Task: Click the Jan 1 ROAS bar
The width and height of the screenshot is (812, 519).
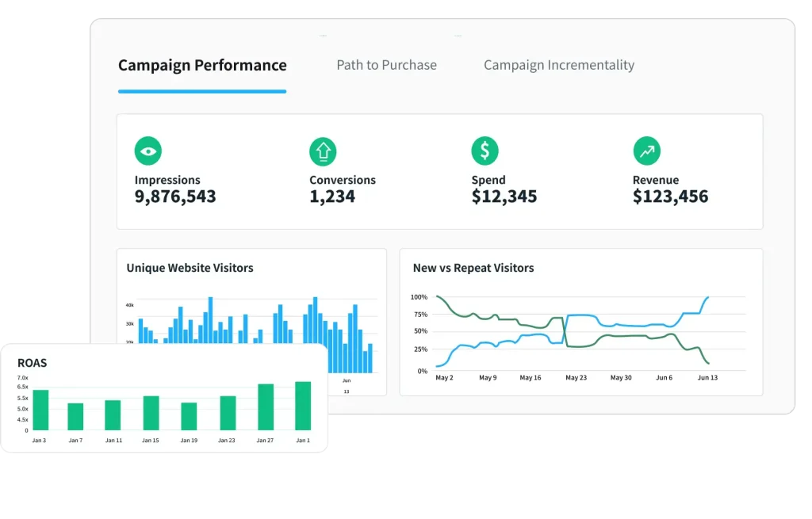Action: click(x=303, y=406)
